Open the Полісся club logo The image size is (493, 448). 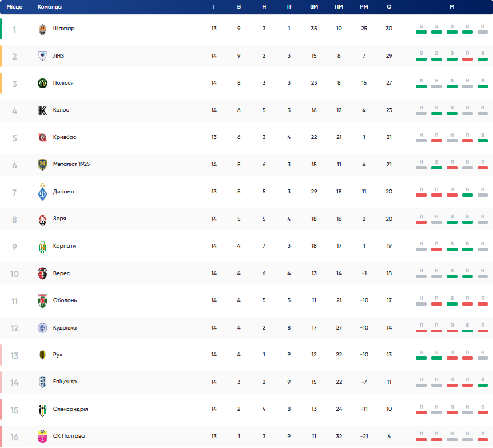pyautogui.click(x=42, y=84)
